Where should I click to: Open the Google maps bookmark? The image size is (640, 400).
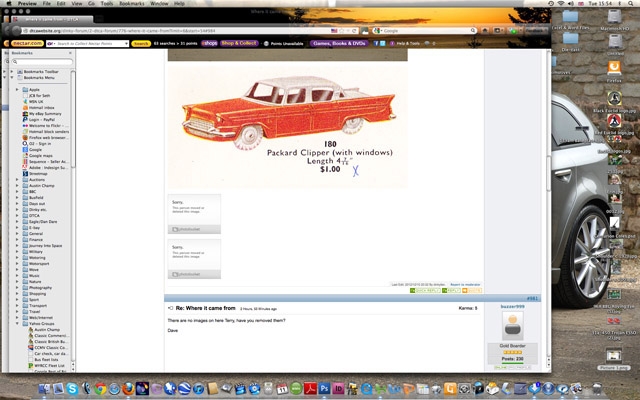pos(40,155)
